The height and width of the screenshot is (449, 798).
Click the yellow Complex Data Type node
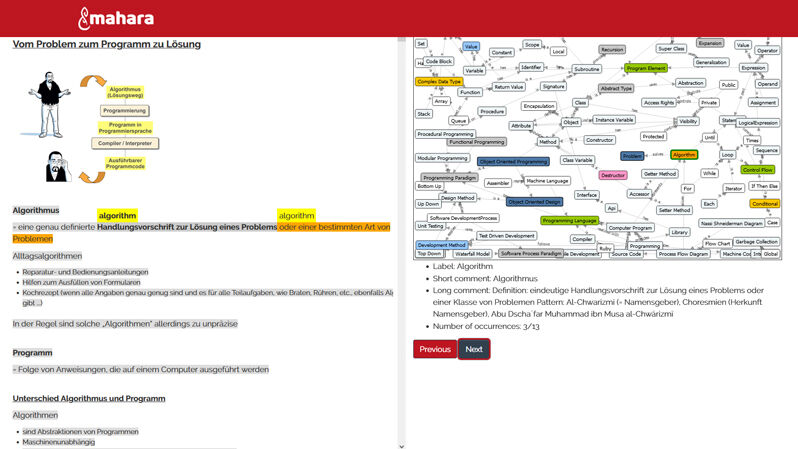(439, 82)
